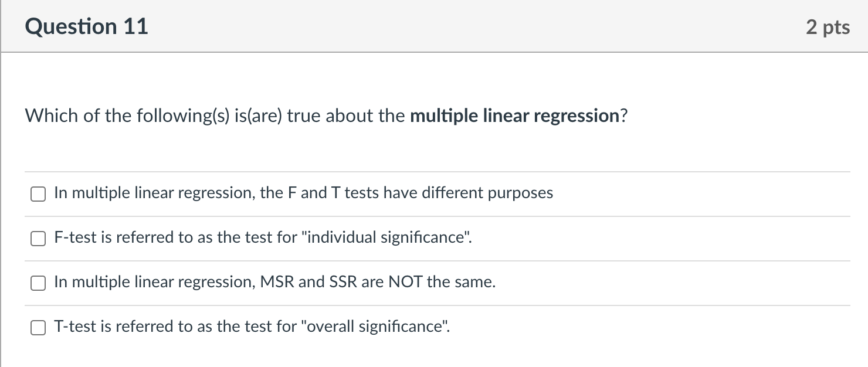Select the T-test overall significance checkbox
Viewport: 868px width, 367px height.
point(39,328)
